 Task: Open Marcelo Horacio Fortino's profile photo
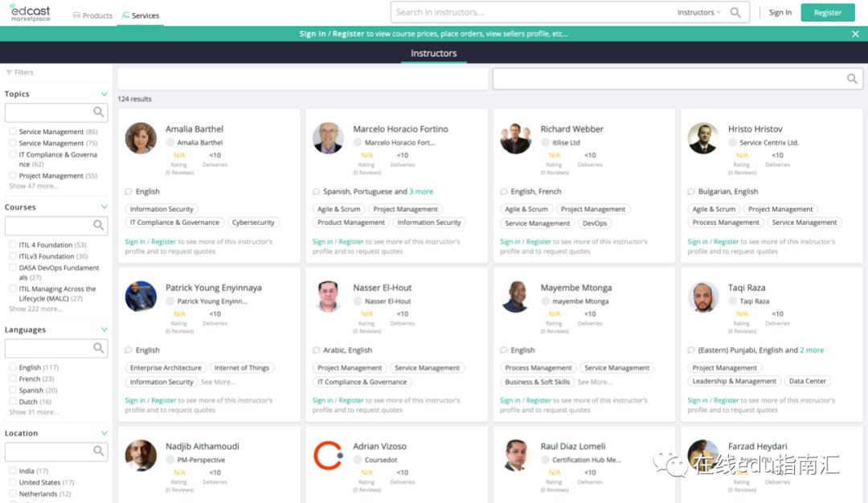[328, 137]
